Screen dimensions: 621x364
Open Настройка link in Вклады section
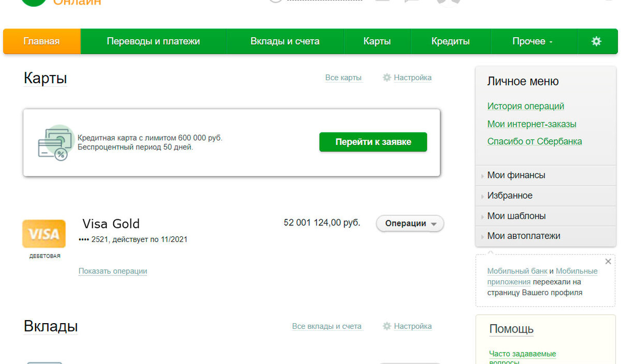pyautogui.click(x=412, y=326)
